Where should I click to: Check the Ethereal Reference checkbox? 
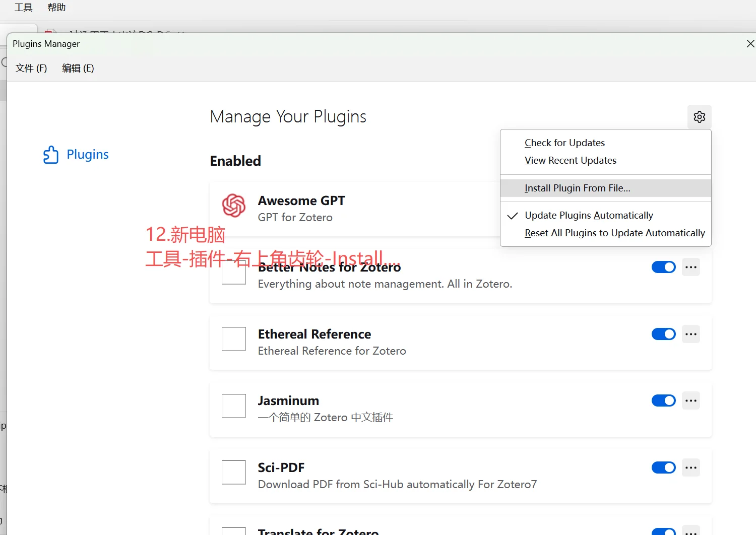233,339
